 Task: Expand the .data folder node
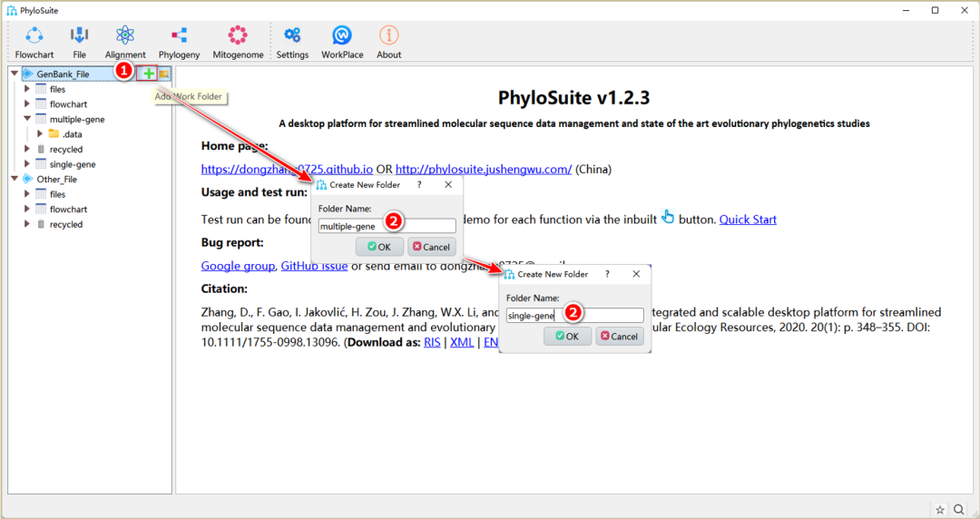click(x=40, y=133)
